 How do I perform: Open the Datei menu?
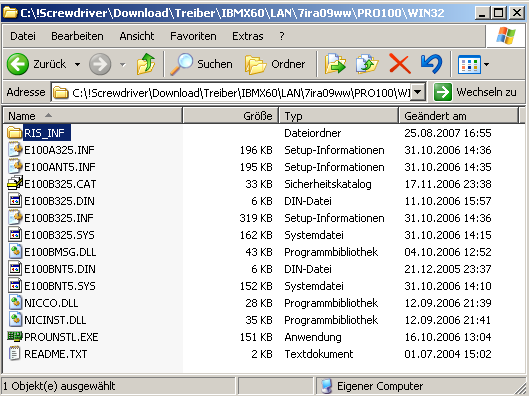pyautogui.click(x=23, y=36)
